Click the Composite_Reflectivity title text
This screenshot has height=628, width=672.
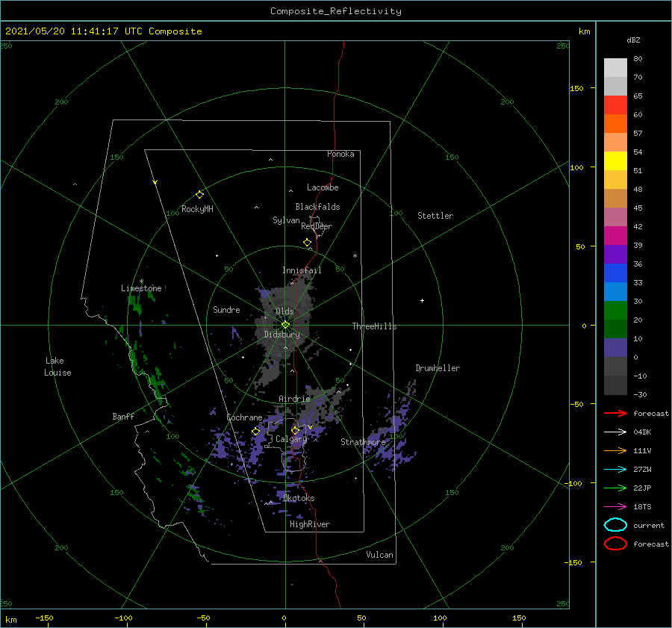tap(335, 11)
